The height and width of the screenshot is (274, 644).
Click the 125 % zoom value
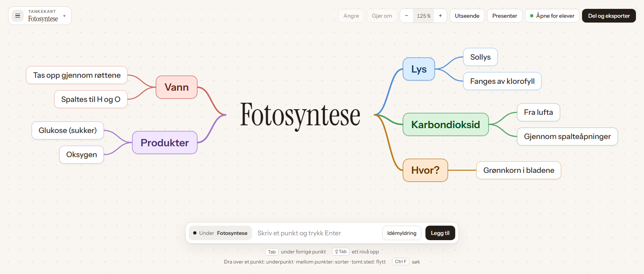click(x=423, y=16)
